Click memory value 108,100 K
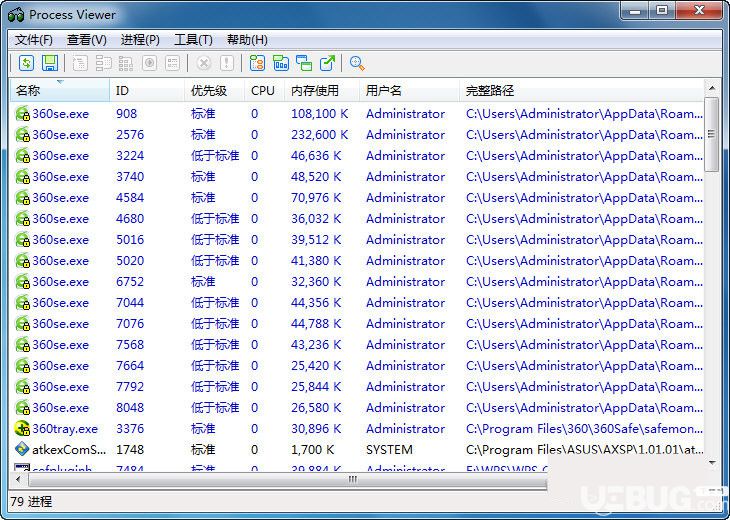 pos(320,114)
